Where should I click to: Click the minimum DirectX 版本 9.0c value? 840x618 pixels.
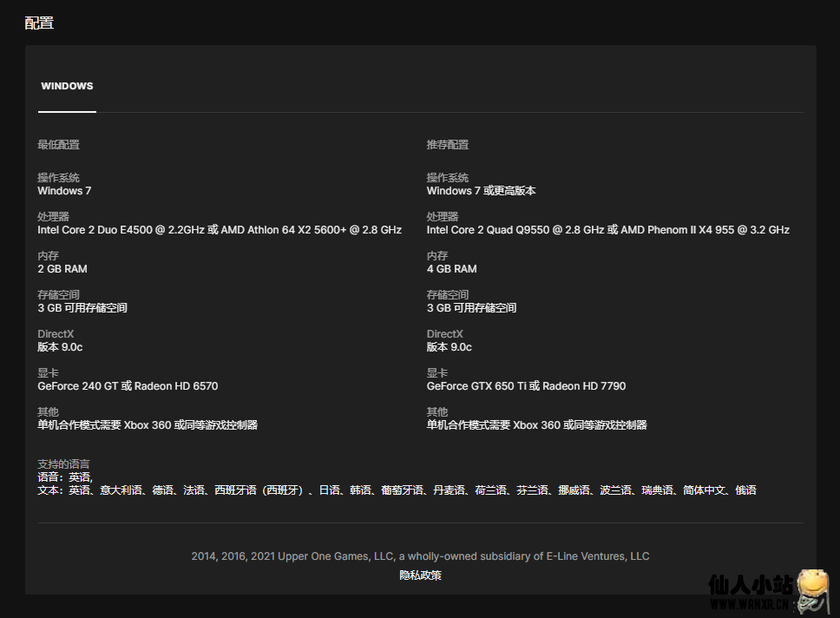[x=60, y=347]
